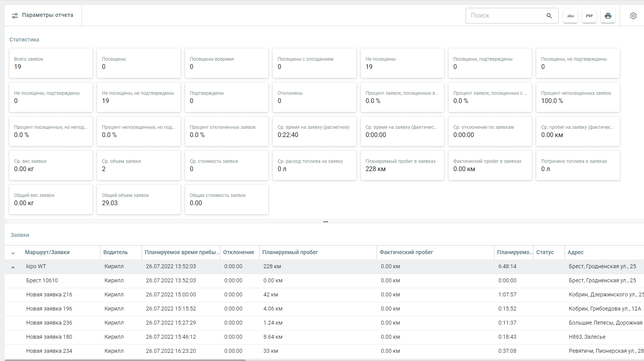Screen dimensions: 644x361
Task: Collapse the kipo WT route row
Action: click(13, 267)
